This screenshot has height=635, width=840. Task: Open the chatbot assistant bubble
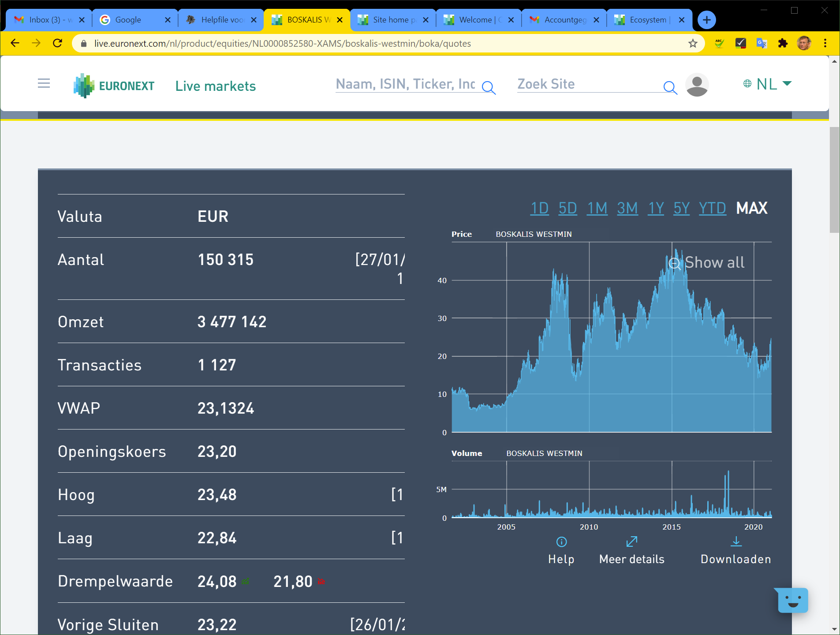click(792, 600)
